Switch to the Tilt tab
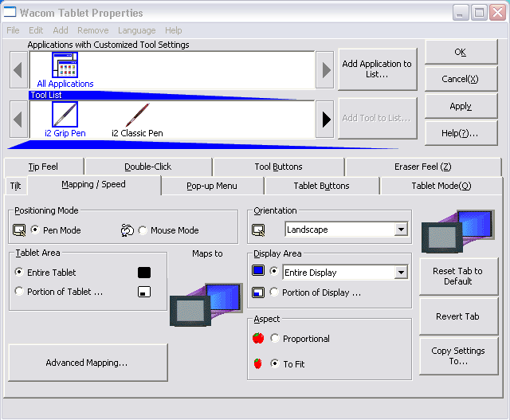This screenshot has width=510, height=420. (16, 186)
